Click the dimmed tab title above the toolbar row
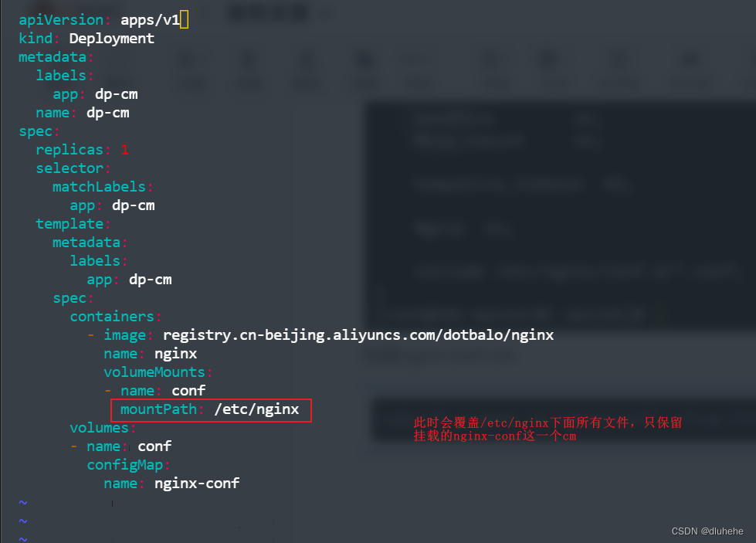The image size is (756, 543). (266, 12)
